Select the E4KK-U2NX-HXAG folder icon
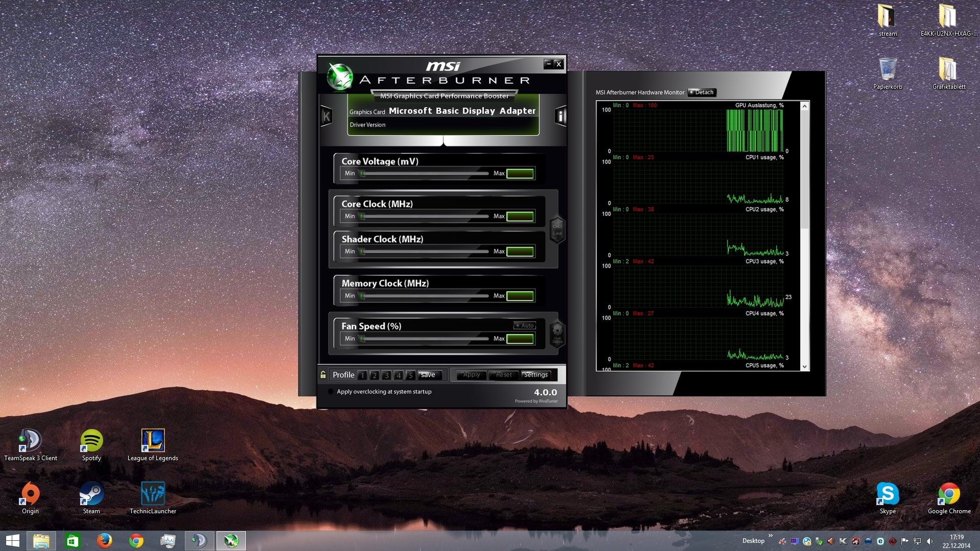Image resolution: width=980 pixels, height=551 pixels. tap(949, 20)
